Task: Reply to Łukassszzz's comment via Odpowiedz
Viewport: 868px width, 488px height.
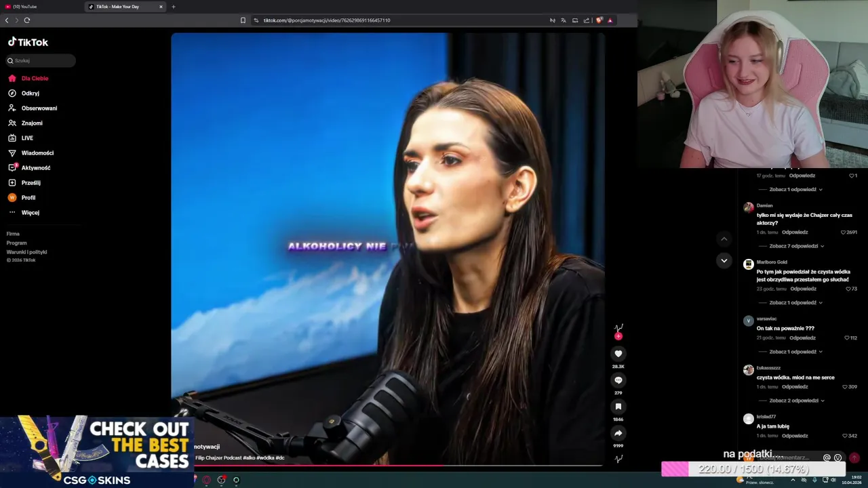Action: 795,387
